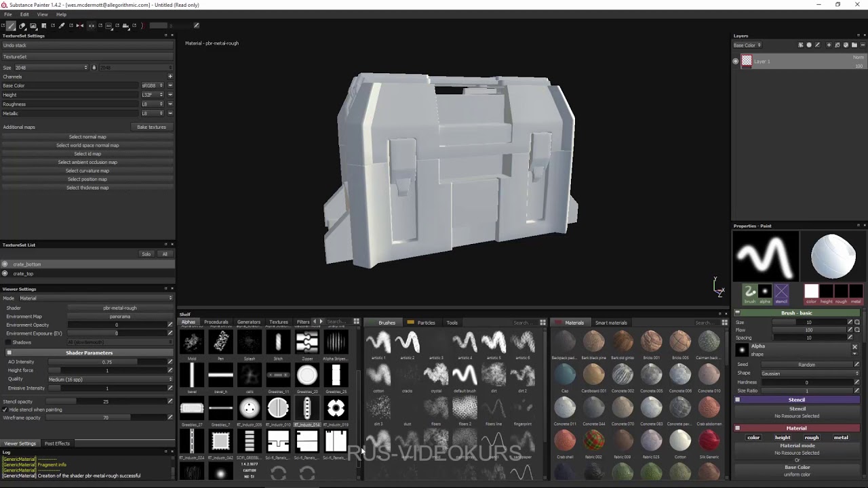Click the Random seed button

pos(806,365)
